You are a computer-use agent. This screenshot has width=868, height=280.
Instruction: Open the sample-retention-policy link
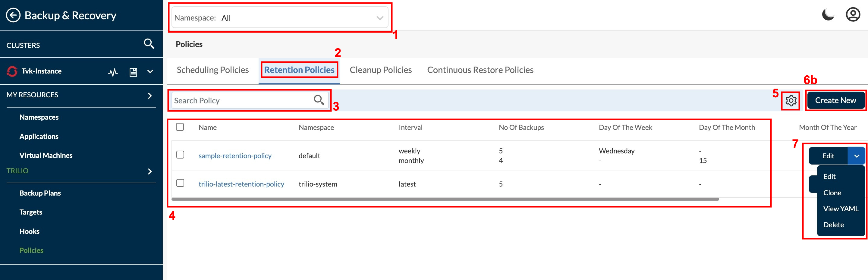tap(235, 156)
